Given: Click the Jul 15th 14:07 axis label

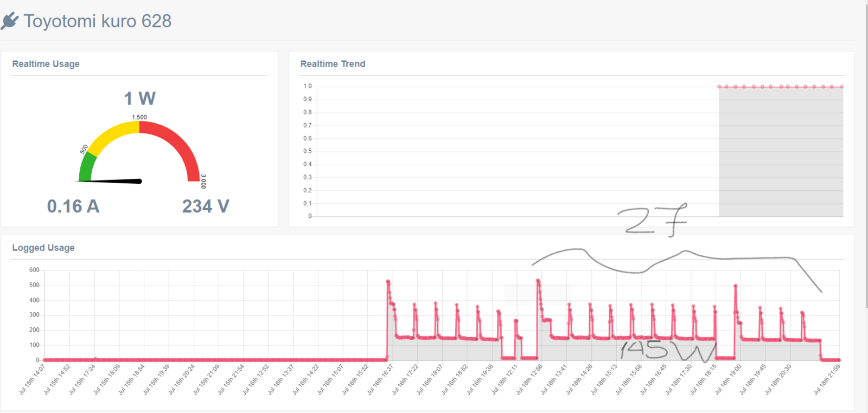Looking at the screenshot, I should (32, 379).
